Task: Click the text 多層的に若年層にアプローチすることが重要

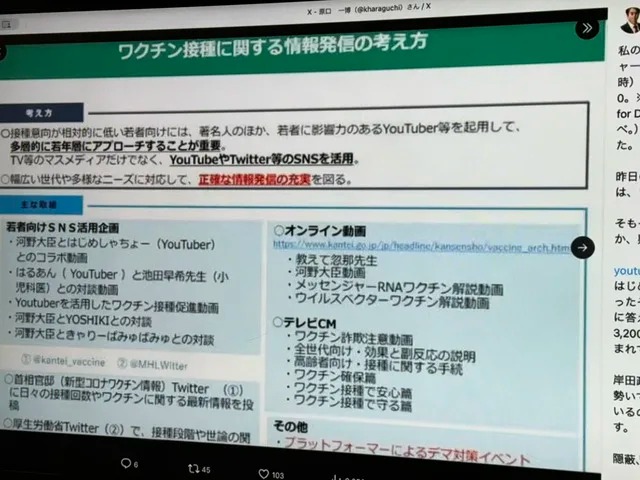Action: [116, 146]
